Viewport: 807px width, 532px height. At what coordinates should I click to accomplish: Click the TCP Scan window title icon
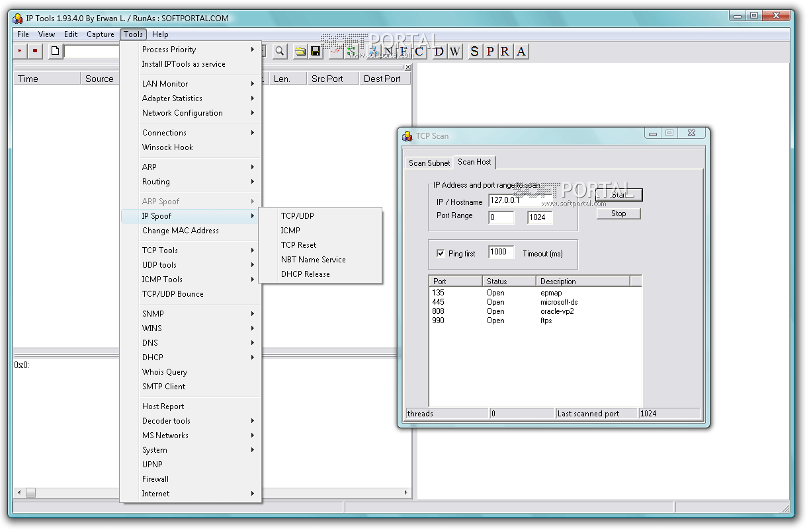click(407, 136)
